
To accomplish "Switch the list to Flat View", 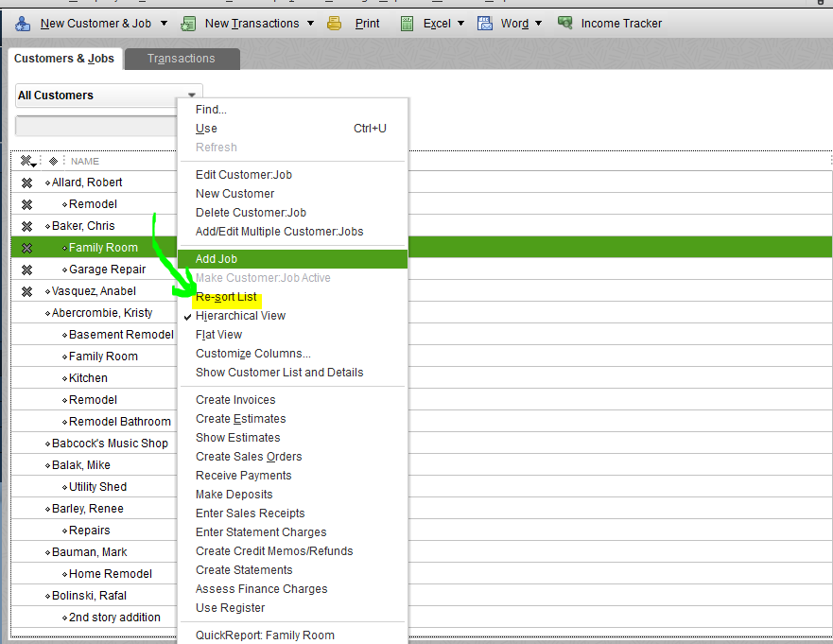I will click(218, 334).
